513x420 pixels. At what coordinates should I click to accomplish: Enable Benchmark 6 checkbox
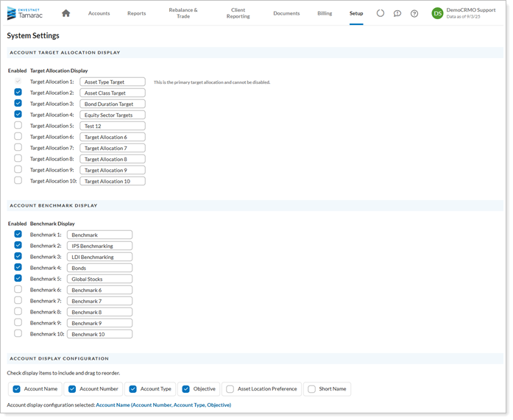18,290
